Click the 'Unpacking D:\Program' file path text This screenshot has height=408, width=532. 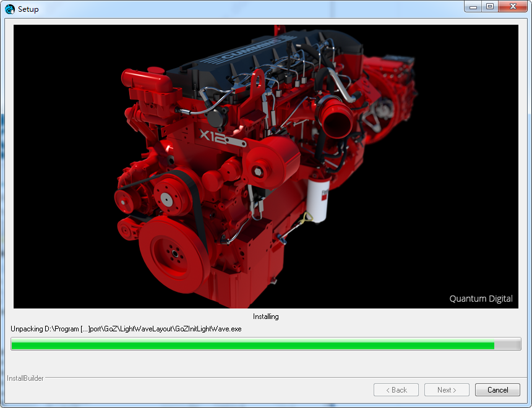pyautogui.click(x=126, y=329)
